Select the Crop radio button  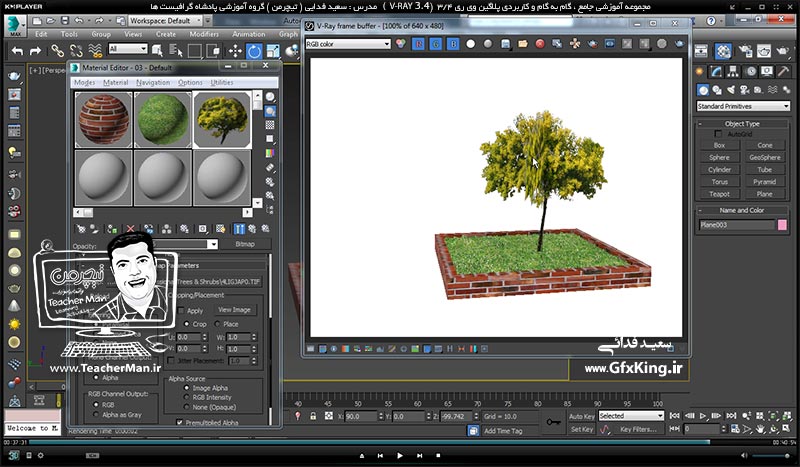186,324
